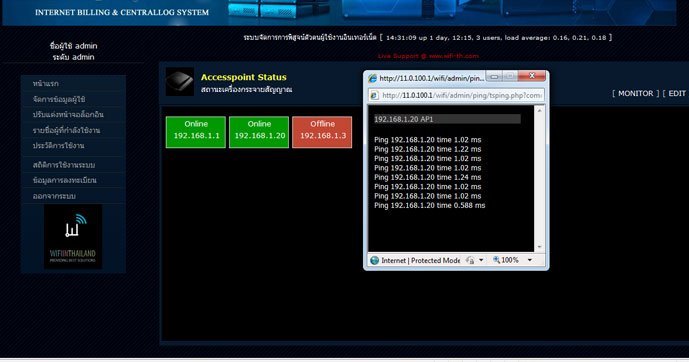Viewport: 689px width, 362px height.
Task: Click the globe icon in popup status bar
Action: click(374, 261)
